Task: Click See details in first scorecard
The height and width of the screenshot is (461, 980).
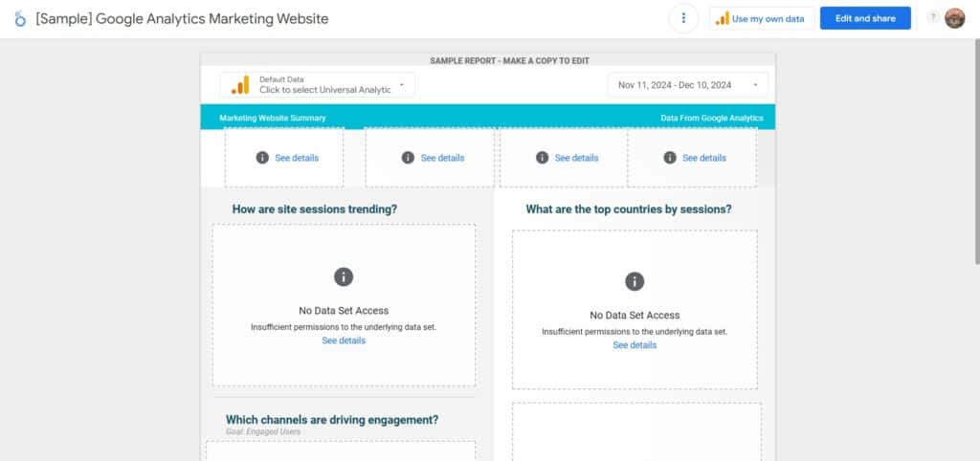Action: click(297, 158)
